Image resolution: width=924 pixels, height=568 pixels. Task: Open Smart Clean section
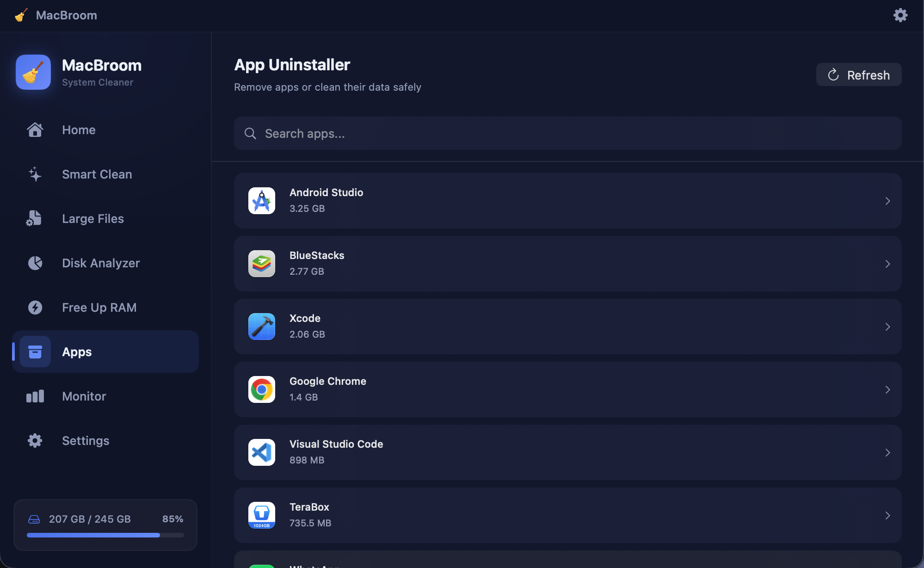[105, 174]
